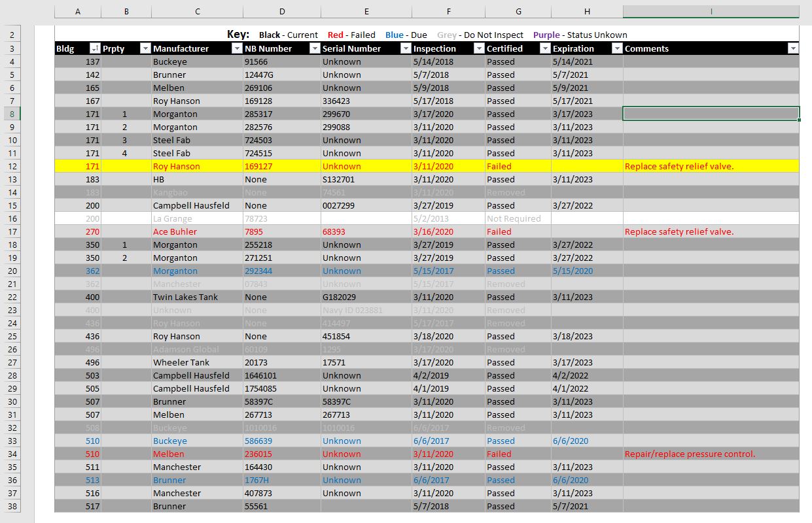Viewport: 812px width, 523px height.
Task: Click the 'Key:' legend label
Action: (238, 35)
